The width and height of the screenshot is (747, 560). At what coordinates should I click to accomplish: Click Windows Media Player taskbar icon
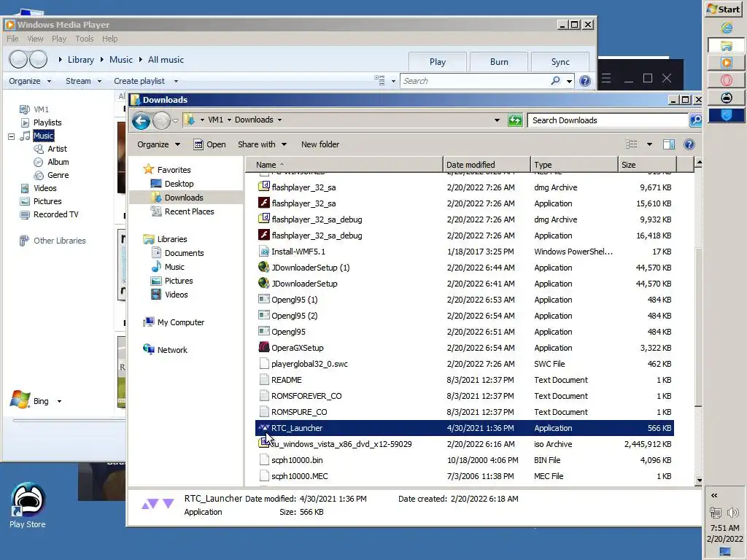726,63
